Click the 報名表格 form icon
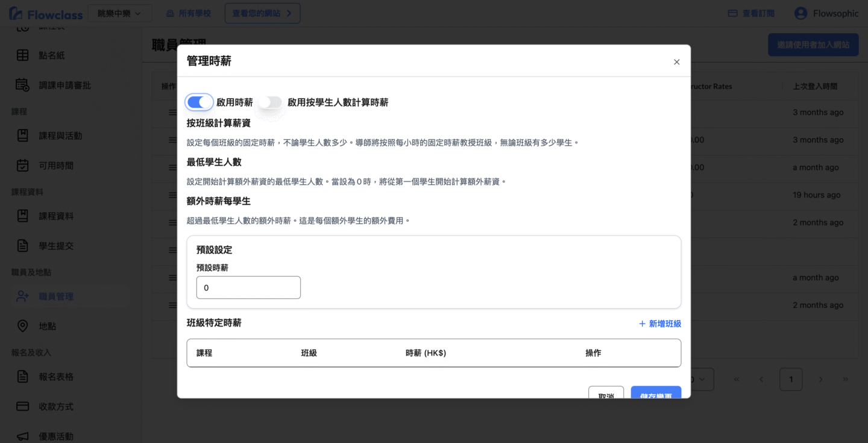This screenshot has width=868, height=443. click(22, 377)
